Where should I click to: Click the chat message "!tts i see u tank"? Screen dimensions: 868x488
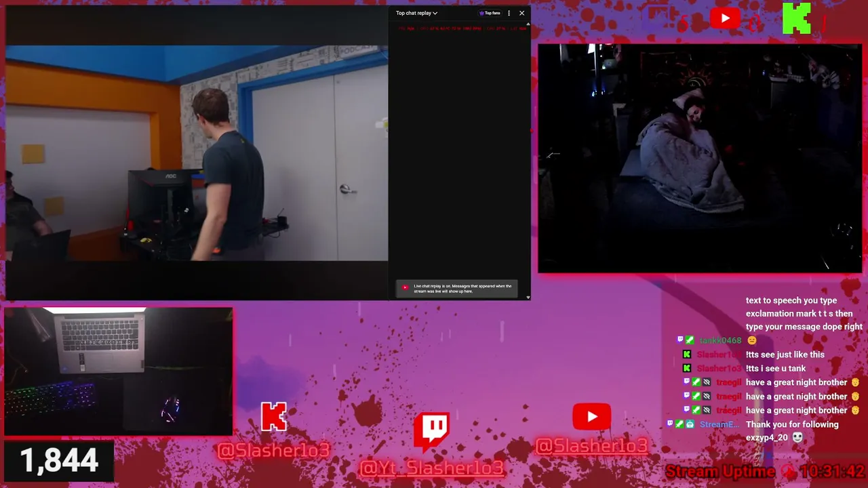(776, 369)
